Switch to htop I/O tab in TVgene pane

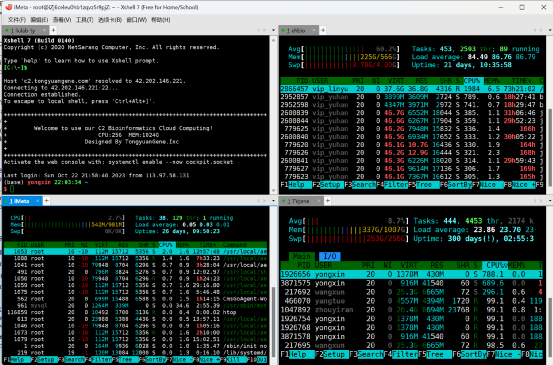coord(329,256)
